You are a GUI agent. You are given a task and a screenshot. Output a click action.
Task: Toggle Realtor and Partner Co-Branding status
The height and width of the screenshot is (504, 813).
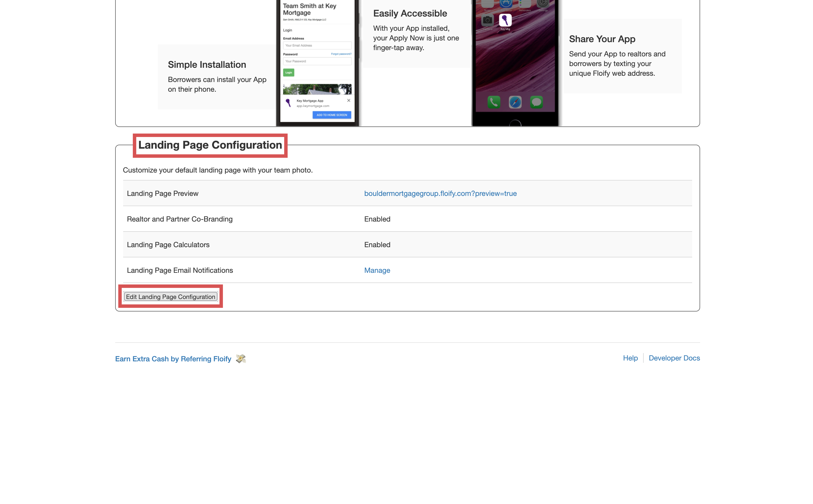click(x=377, y=219)
